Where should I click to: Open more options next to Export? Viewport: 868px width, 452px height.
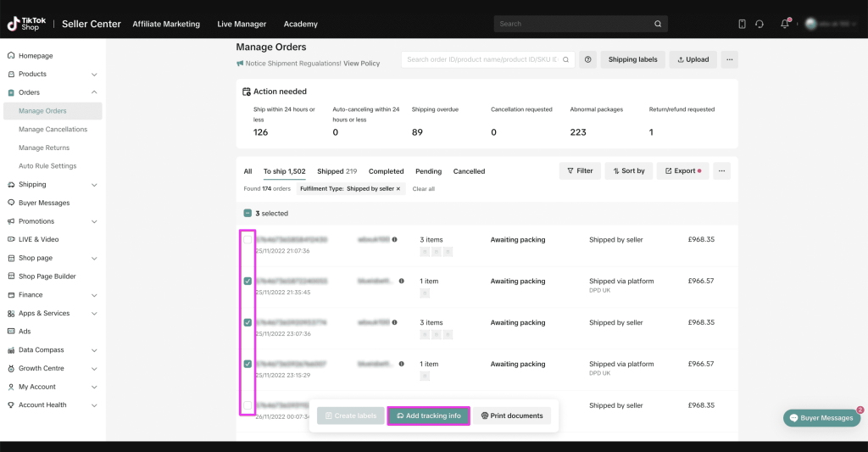(722, 170)
